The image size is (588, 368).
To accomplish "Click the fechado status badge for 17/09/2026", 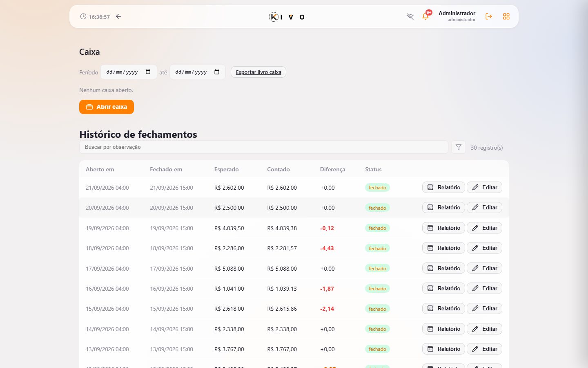I will tap(377, 268).
